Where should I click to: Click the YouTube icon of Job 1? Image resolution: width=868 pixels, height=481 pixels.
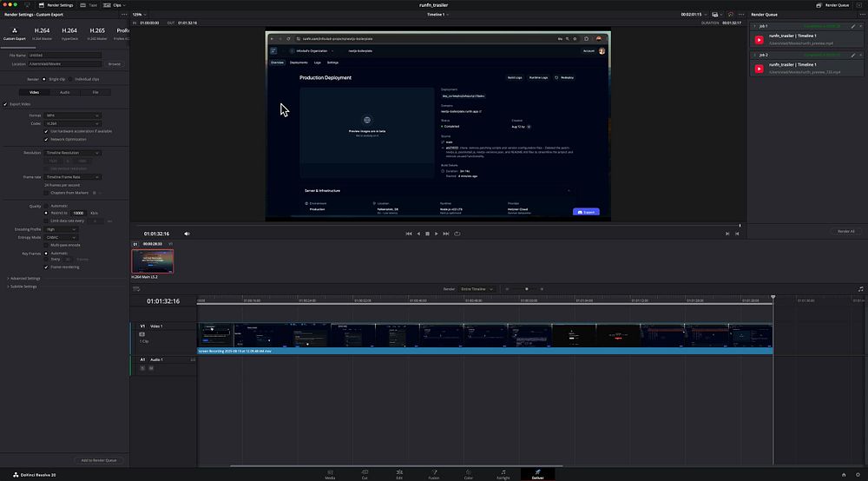click(759, 40)
